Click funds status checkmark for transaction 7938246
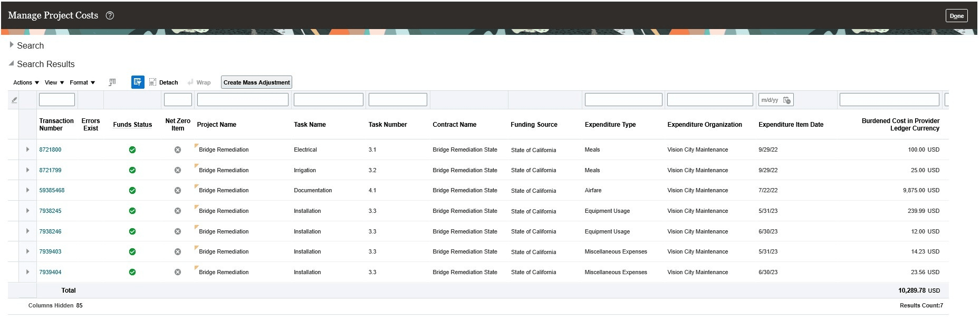980x318 pixels. point(132,231)
